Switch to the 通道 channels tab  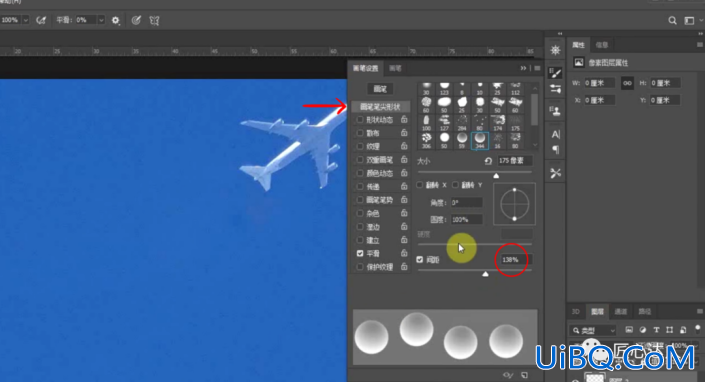click(x=621, y=311)
